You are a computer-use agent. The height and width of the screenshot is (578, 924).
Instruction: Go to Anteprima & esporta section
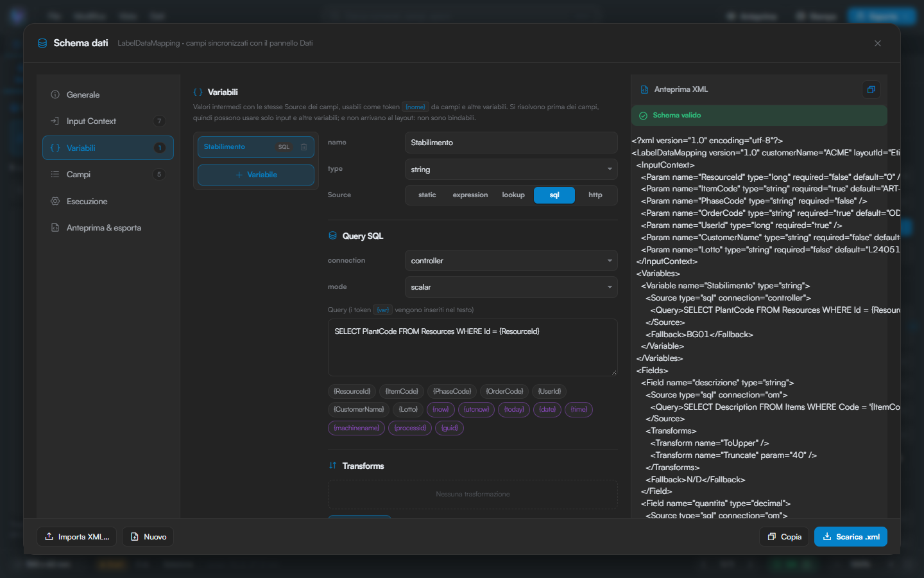click(x=108, y=228)
